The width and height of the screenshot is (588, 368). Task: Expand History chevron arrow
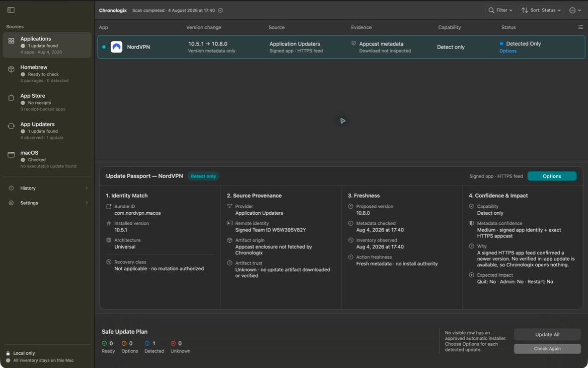click(86, 188)
